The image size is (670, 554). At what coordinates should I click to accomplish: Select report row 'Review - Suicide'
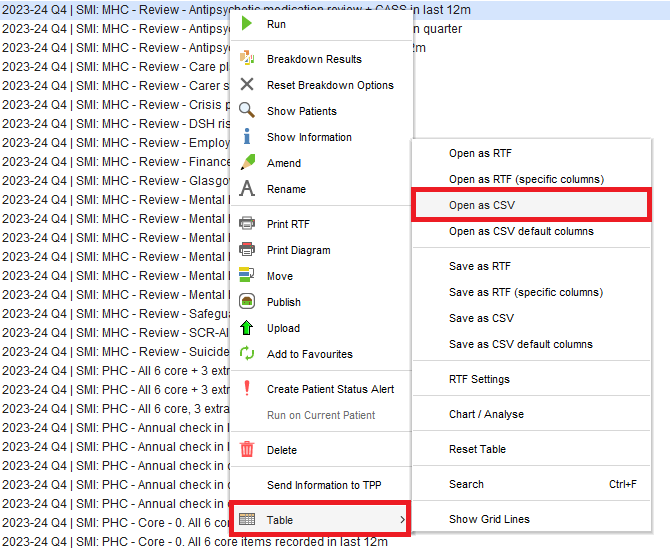(x=115, y=352)
